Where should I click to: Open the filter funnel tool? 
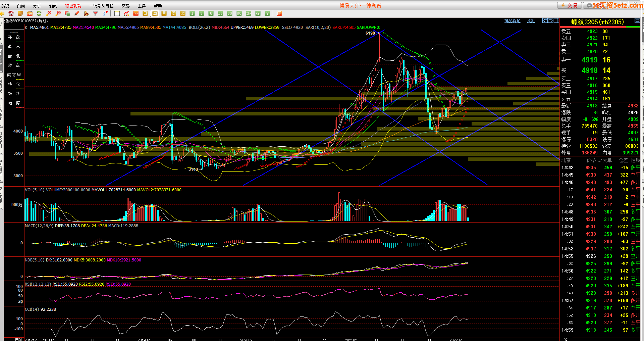click(96, 13)
